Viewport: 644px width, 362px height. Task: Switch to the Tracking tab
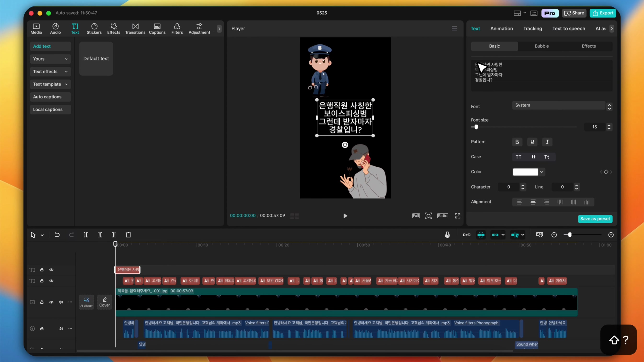533,28
